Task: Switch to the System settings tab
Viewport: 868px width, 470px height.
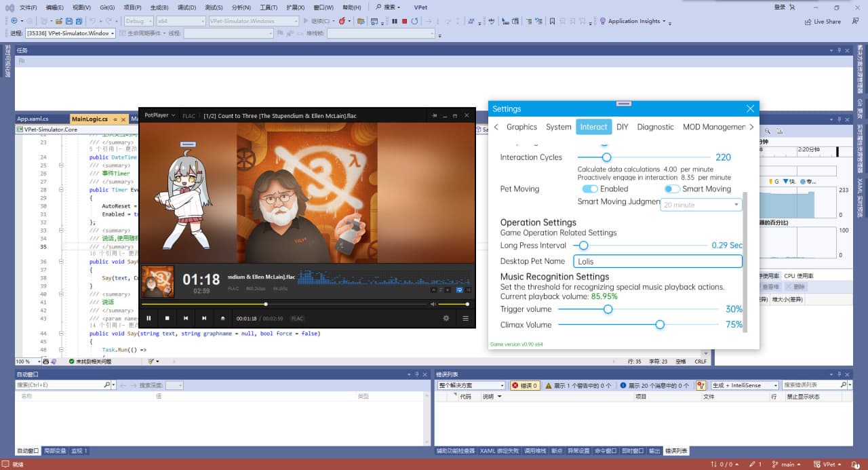Action: (558, 127)
